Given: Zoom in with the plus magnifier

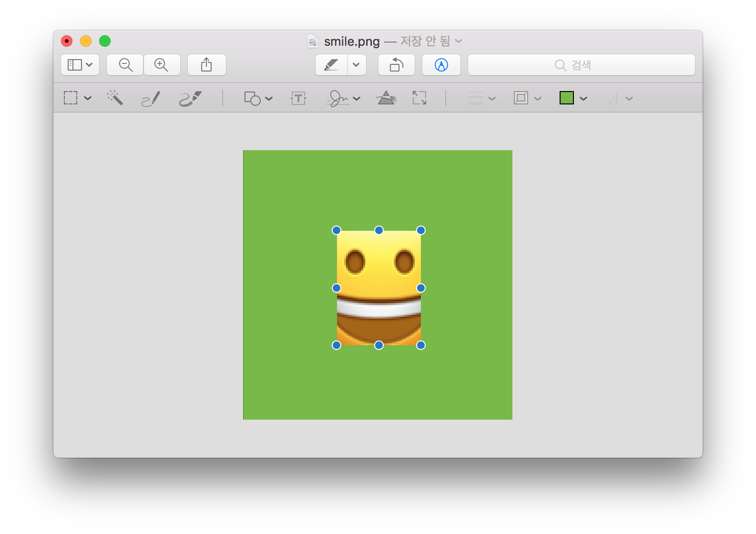Looking at the screenshot, I should click(162, 65).
